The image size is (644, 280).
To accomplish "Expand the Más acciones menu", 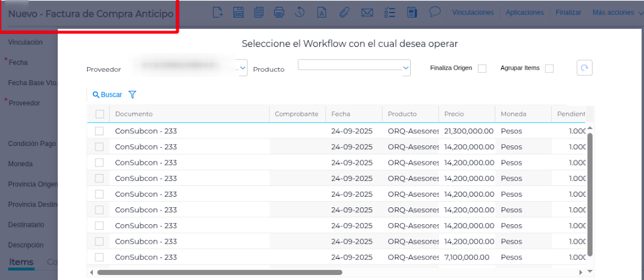I will coord(616,13).
